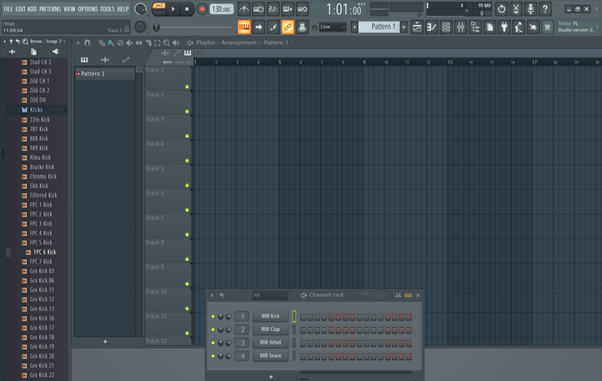Click the Stop button in transport

(187, 9)
